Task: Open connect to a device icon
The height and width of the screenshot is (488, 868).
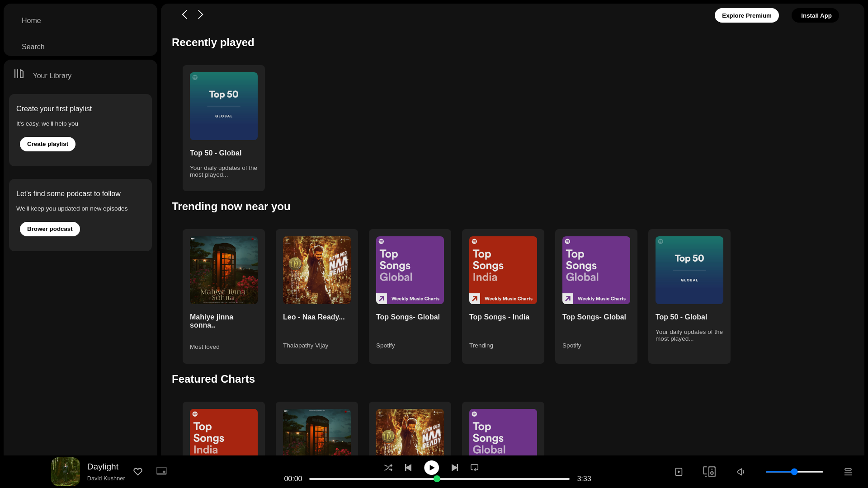Action: (x=709, y=472)
